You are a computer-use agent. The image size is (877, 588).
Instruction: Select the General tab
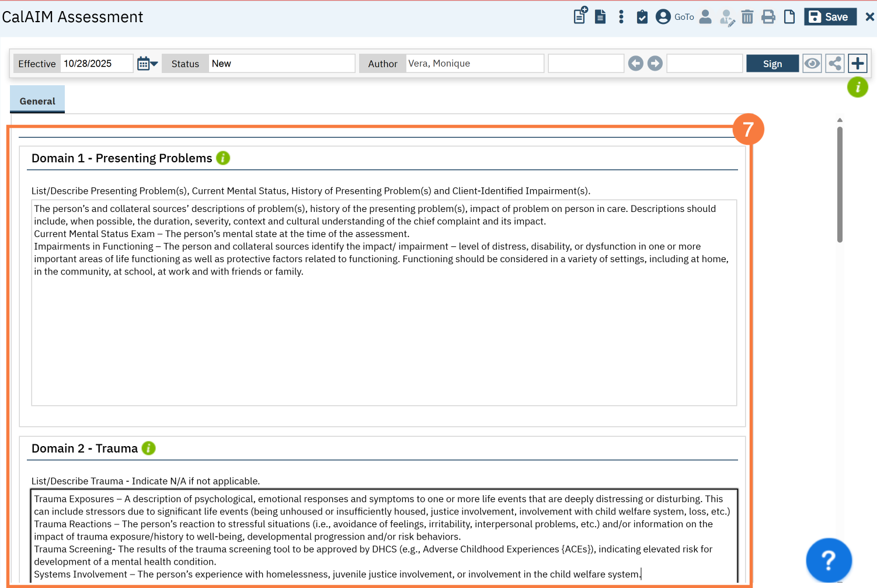click(37, 100)
